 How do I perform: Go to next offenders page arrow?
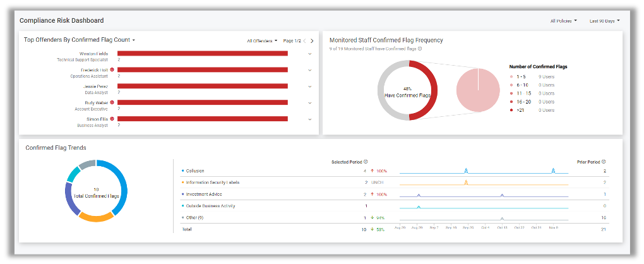312,40
